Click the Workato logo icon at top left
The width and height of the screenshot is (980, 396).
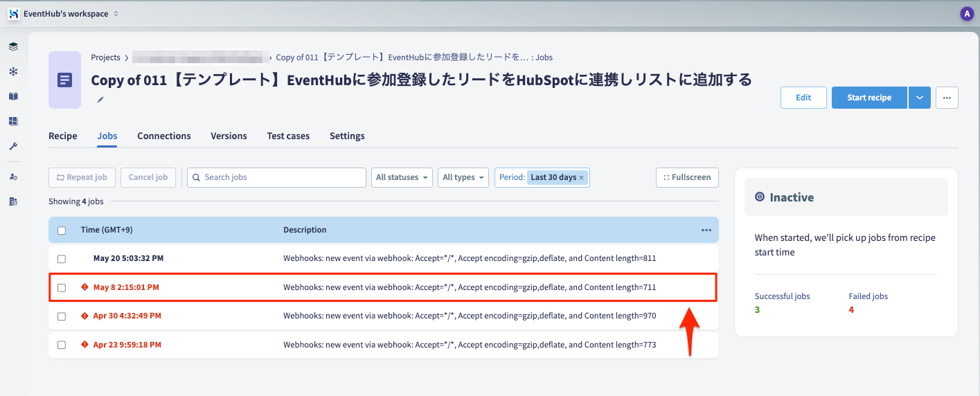[x=13, y=14]
